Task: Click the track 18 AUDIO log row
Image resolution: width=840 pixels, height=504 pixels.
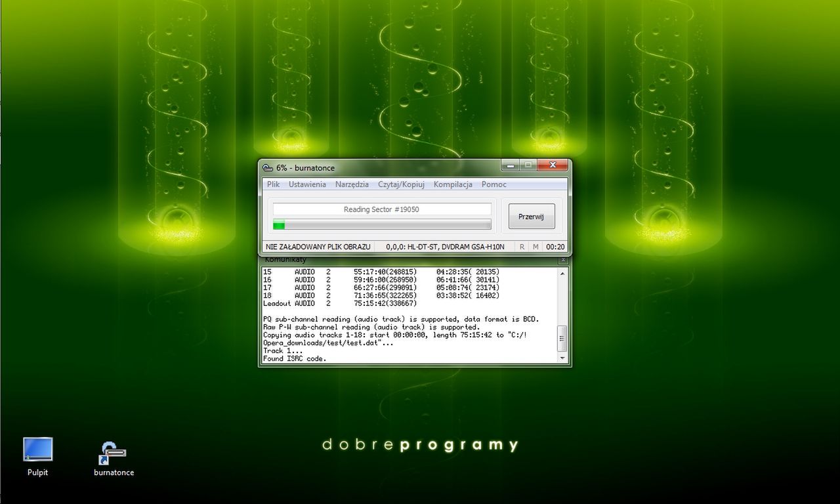Action: (381, 295)
